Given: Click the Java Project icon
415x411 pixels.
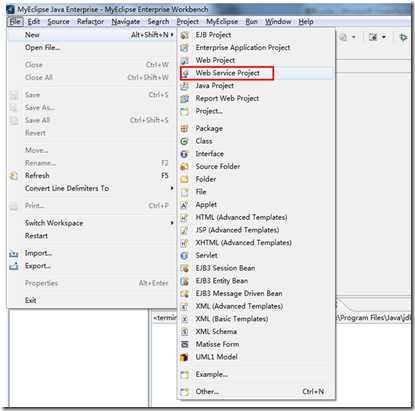Looking at the screenshot, I should pyautogui.click(x=184, y=86).
